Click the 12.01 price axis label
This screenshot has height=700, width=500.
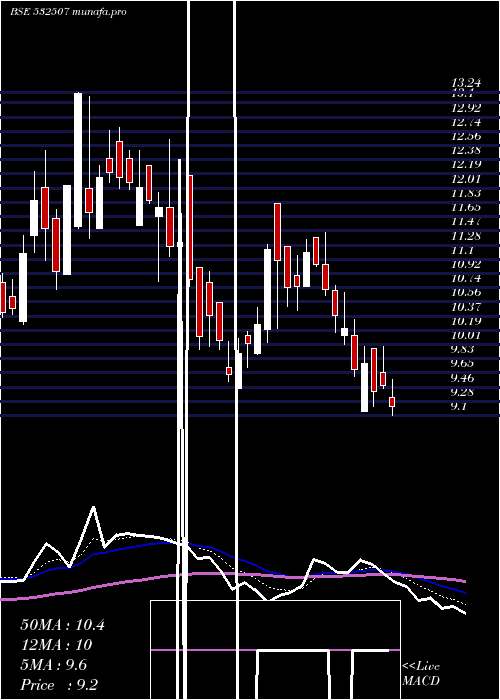pyautogui.click(x=466, y=179)
